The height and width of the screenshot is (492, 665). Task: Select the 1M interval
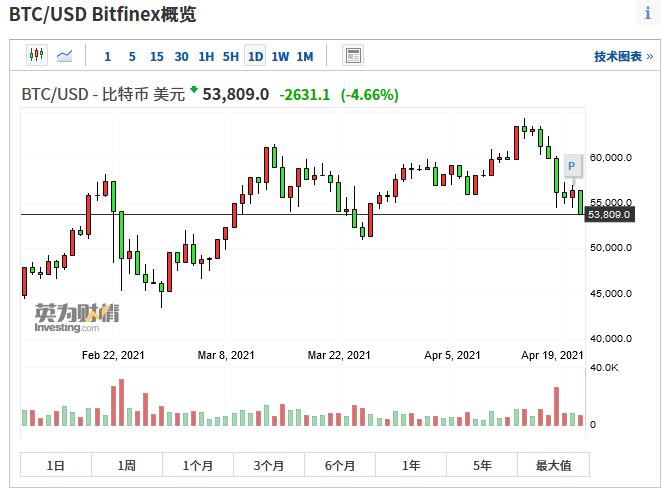pyautogui.click(x=305, y=56)
